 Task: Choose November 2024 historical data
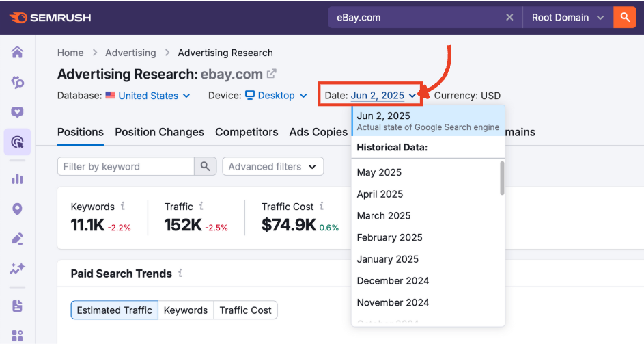[425, 302]
